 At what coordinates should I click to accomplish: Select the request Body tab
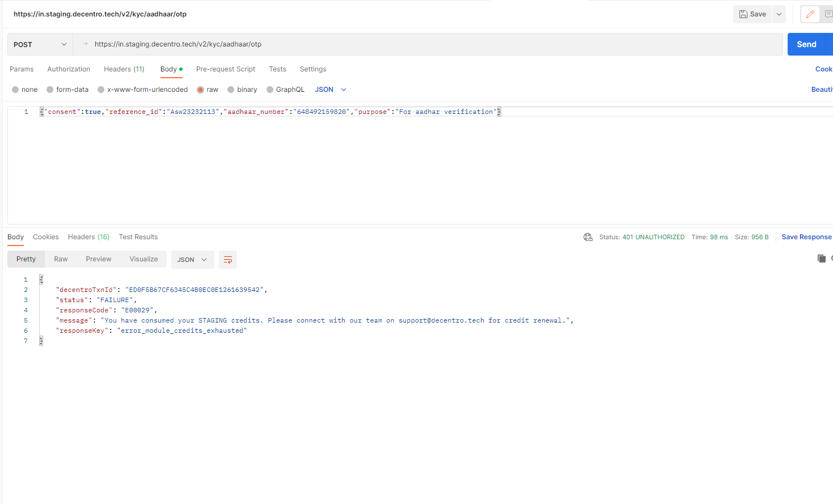[x=171, y=69]
